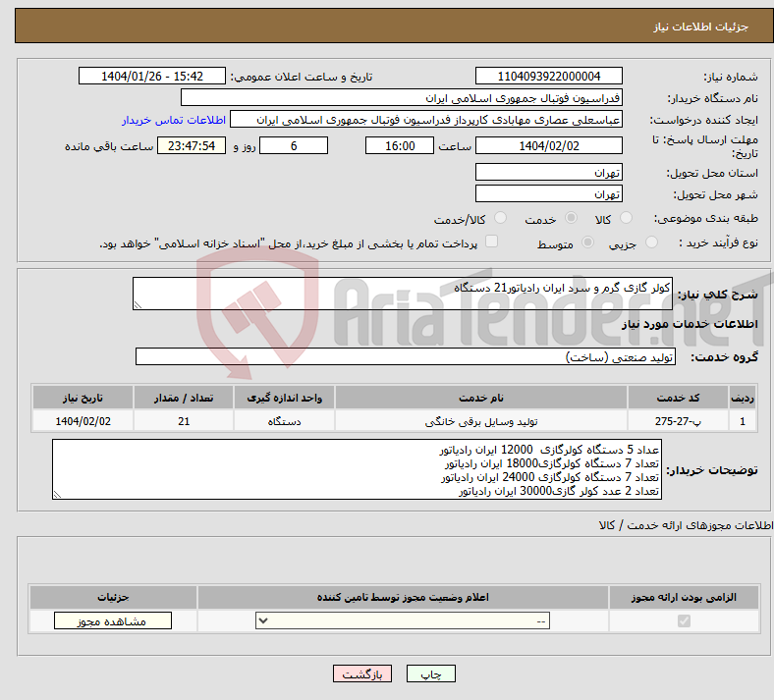Click the استان محل تحویل تهران field

click(548, 172)
